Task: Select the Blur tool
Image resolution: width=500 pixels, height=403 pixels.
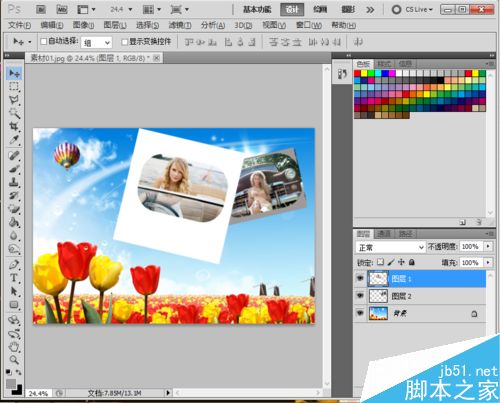Action: [x=14, y=236]
